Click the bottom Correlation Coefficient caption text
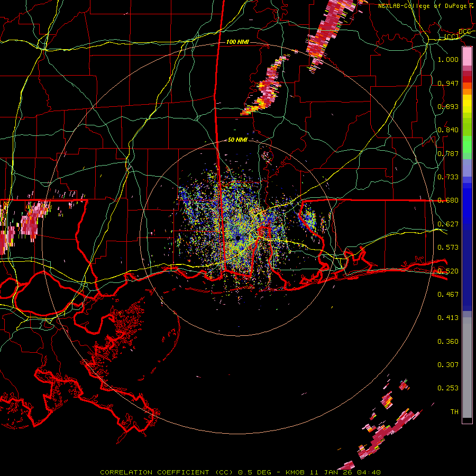476x476 pixels. coord(240,472)
